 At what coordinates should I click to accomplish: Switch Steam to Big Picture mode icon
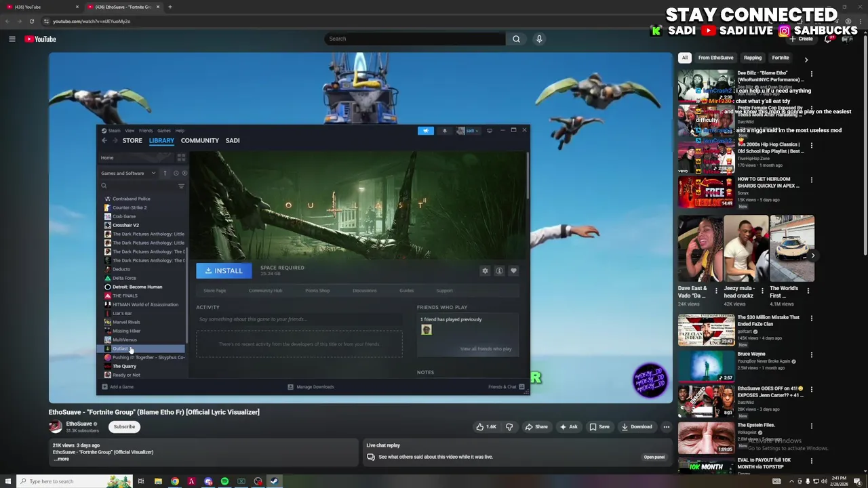coord(490,131)
